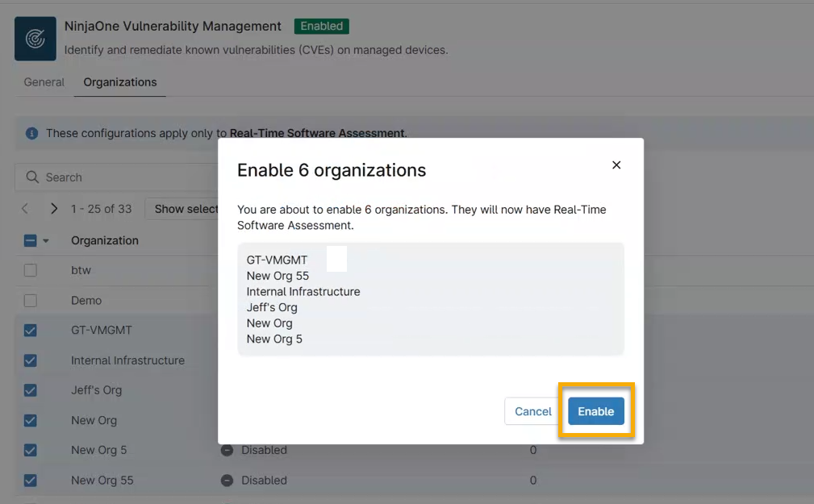Click GT-VMGMT in the dialog list
Viewport: 814px width, 504px height.
277,260
